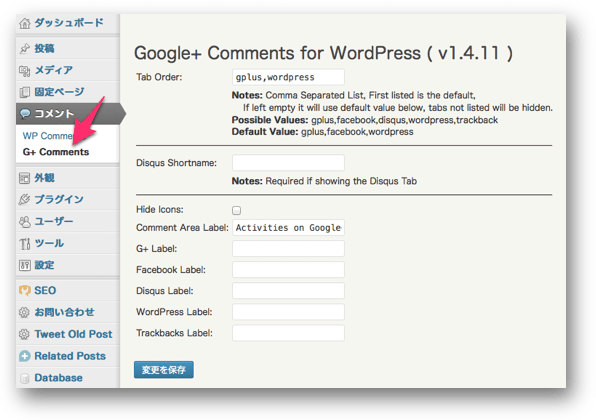Click the gear icon beside Tweet Old Post
Image resolution: width=596 pixels, height=420 pixels.
coord(24,334)
